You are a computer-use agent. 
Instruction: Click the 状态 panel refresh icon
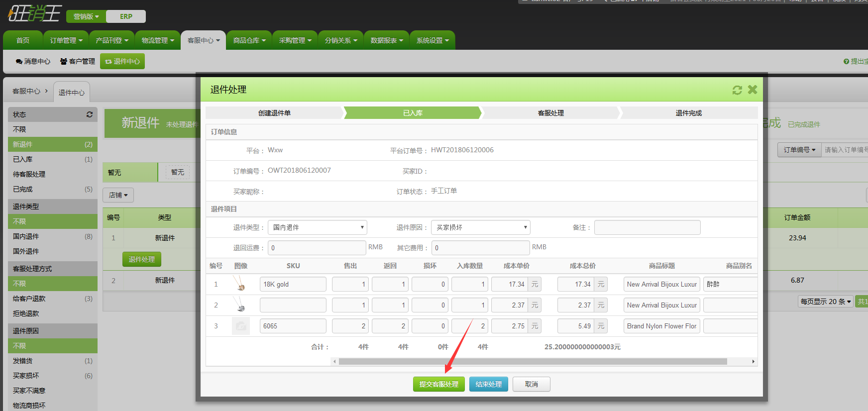pos(90,114)
